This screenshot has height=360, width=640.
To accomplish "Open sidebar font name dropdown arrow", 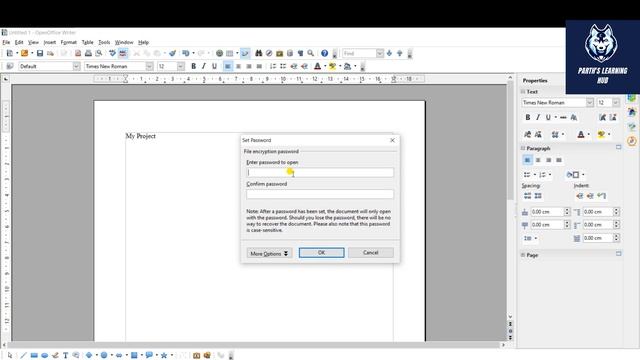I will coord(590,102).
